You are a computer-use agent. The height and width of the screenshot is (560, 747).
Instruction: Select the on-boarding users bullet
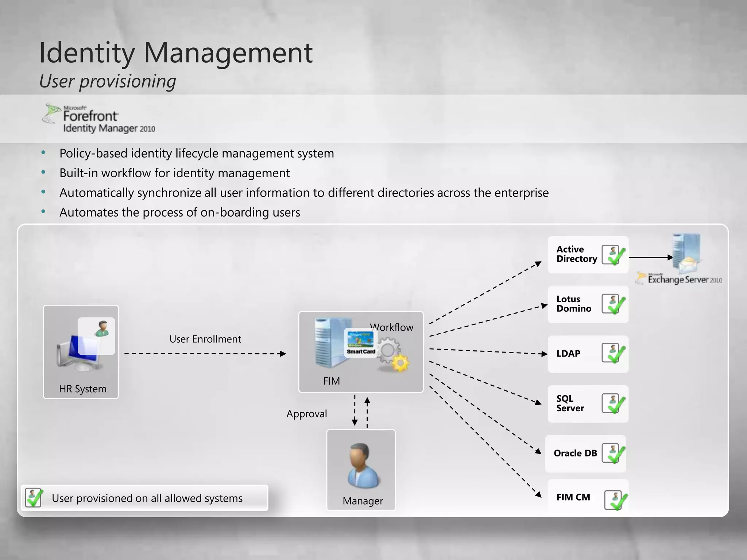(x=180, y=213)
